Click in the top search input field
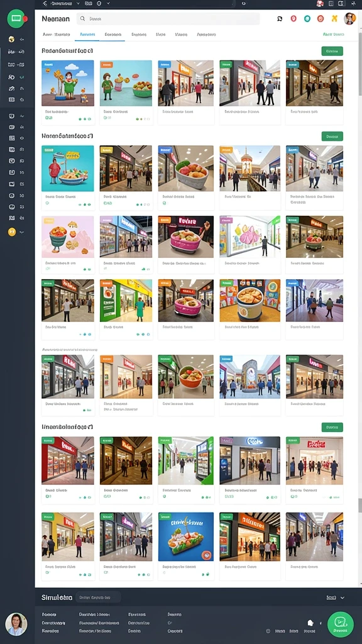This screenshot has height=644, width=362. tap(168, 19)
